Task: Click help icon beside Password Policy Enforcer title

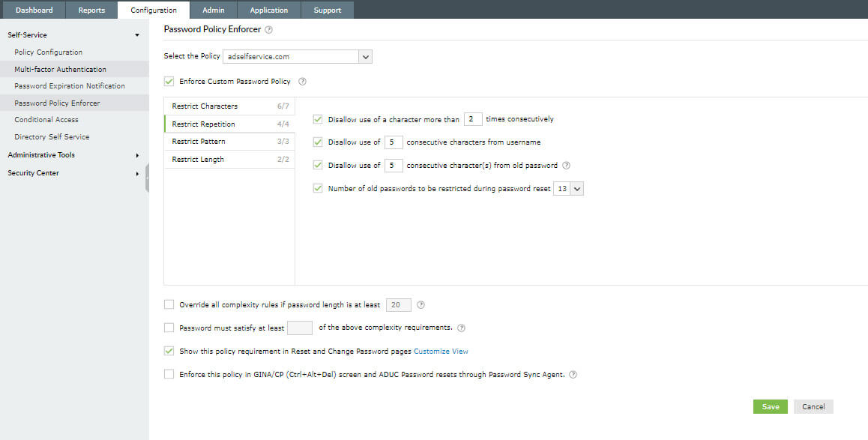Action: point(269,30)
